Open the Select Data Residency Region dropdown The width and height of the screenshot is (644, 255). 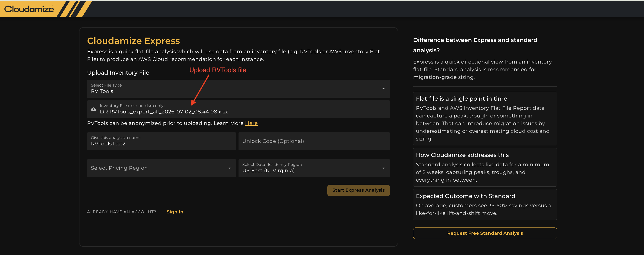(x=314, y=168)
